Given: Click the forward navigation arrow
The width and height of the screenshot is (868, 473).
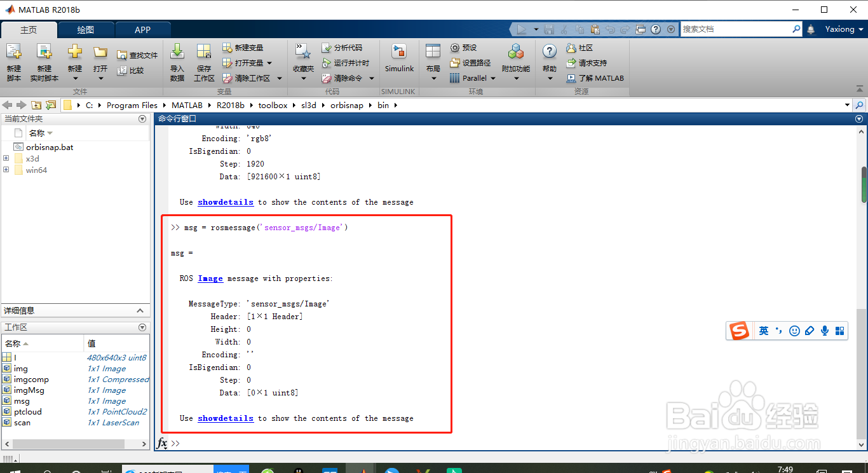Looking at the screenshot, I should pos(22,105).
